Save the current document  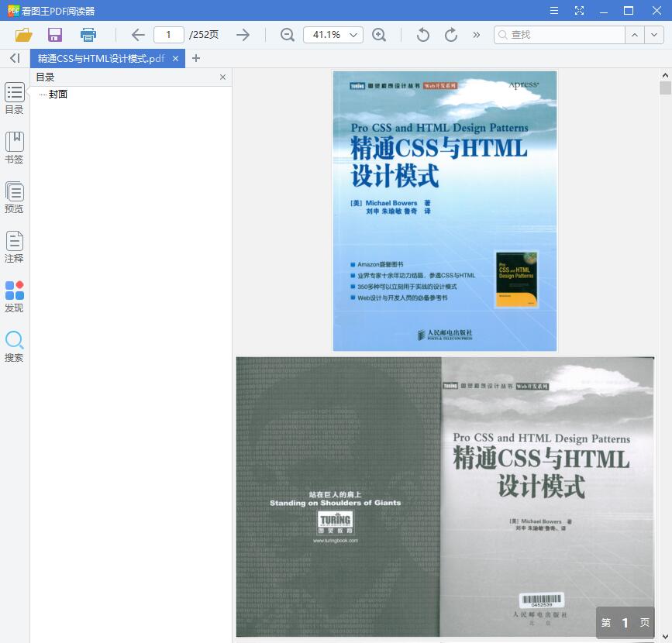(54, 35)
